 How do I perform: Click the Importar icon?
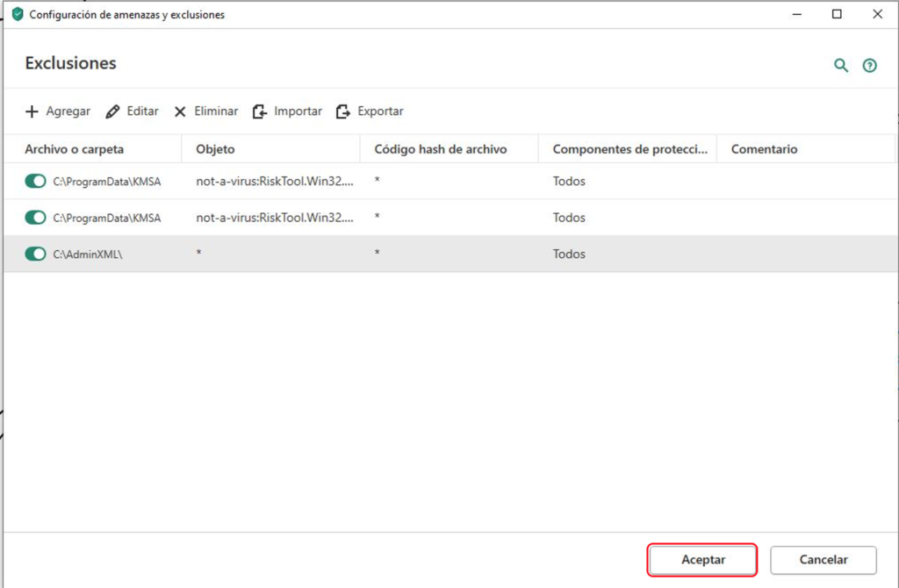(260, 111)
